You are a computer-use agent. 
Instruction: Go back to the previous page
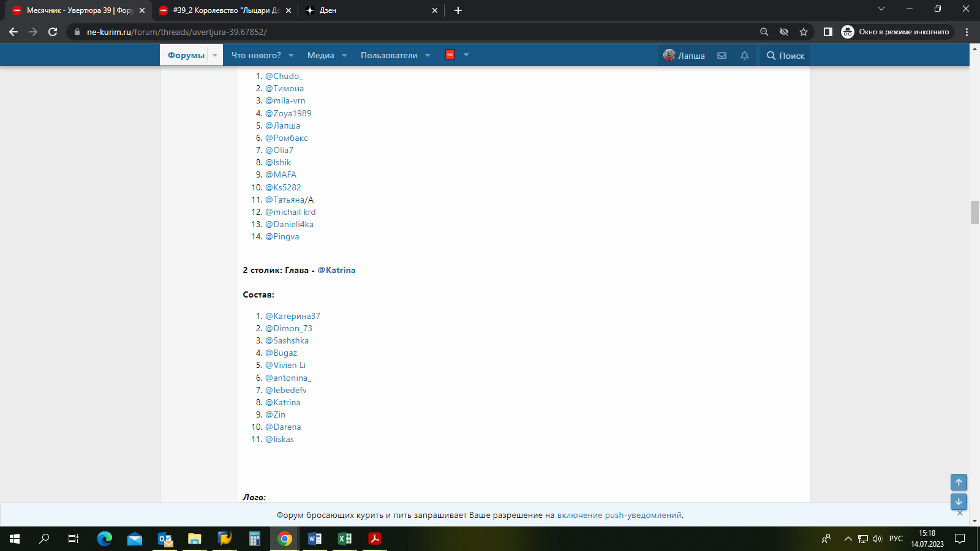point(13,32)
